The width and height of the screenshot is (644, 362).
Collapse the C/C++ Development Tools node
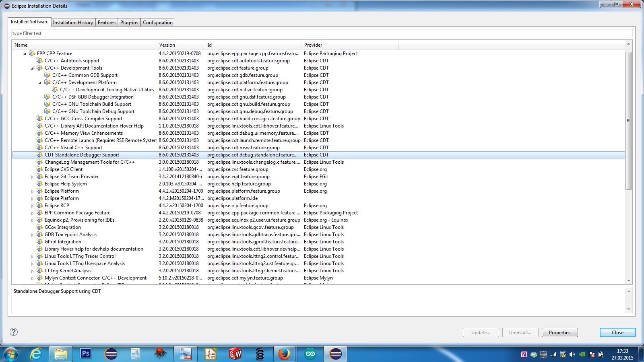[32, 68]
